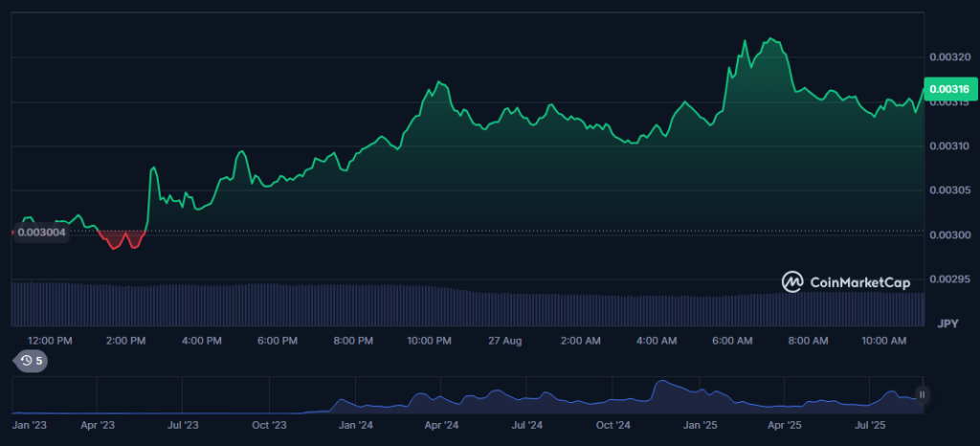This screenshot has height=446, width=980.
Task: Click the 0.003004 opening price label
Action: 42,232
